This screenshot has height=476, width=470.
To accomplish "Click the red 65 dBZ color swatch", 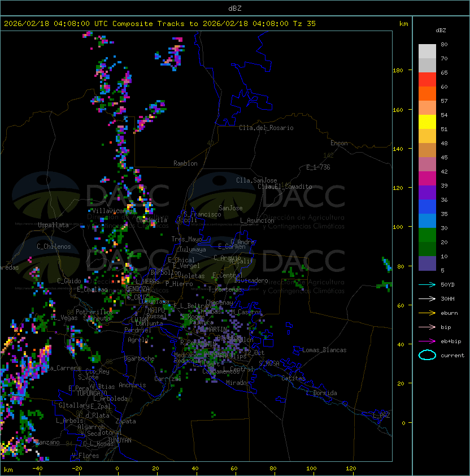I will coord(427,80).
